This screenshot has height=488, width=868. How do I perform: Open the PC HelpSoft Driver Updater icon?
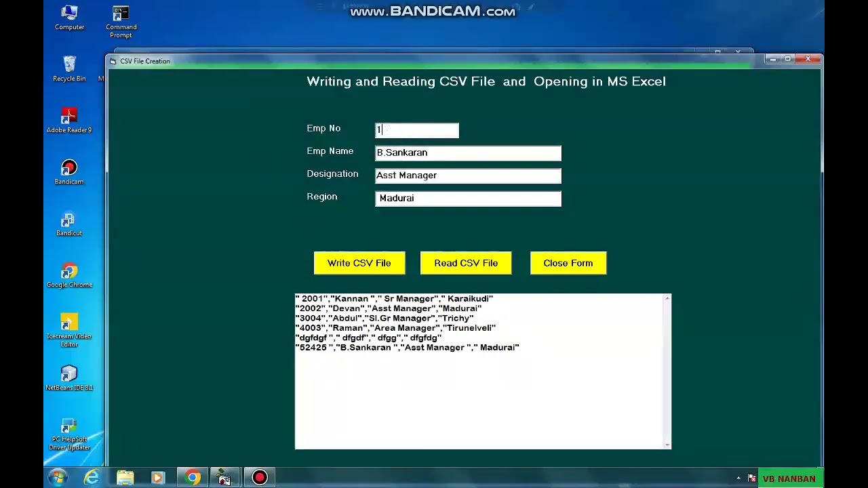click(69, 434)
